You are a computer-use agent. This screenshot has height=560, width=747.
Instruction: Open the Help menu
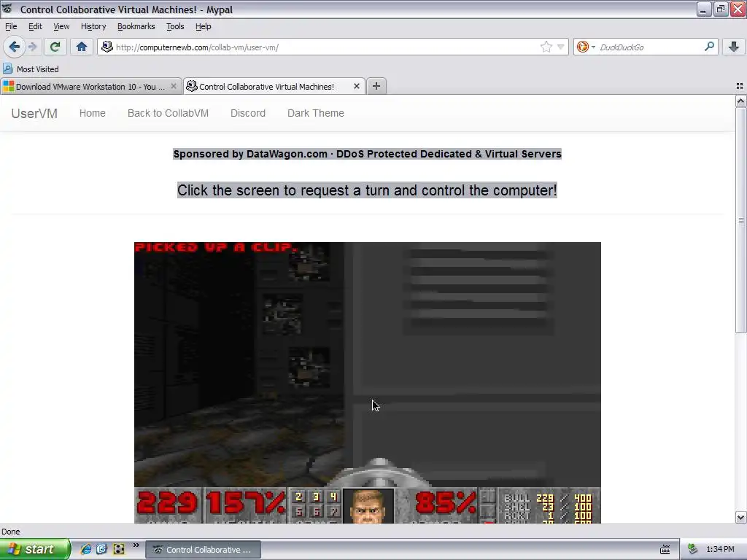[x=203, y=26]
